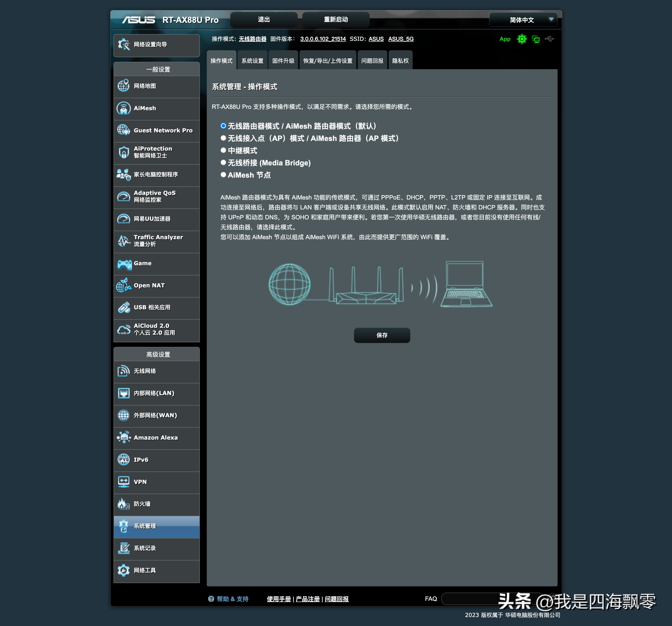Open the Adaptive QoS gauge icon
672x626 pixels.
pos(123,197)
